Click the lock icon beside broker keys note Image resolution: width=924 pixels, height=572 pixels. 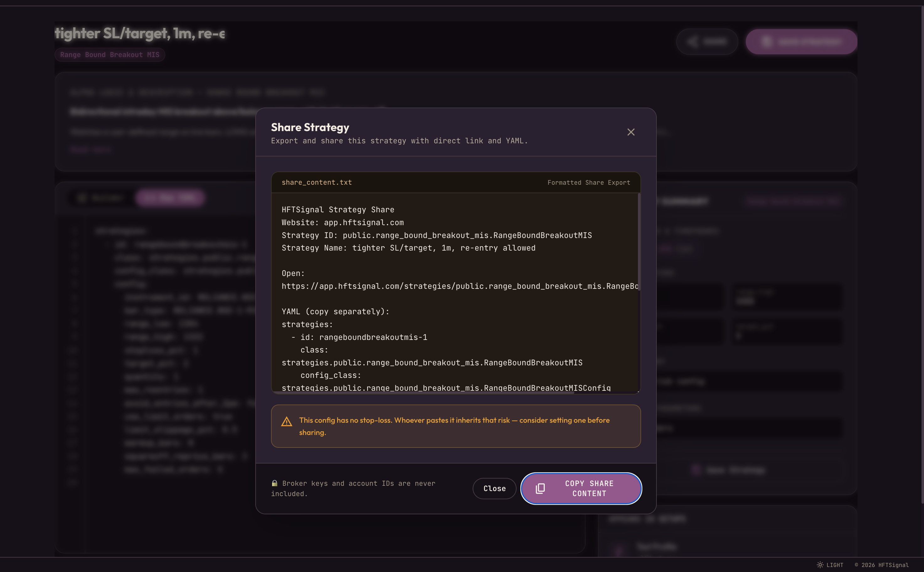click(x=274, y=483)
